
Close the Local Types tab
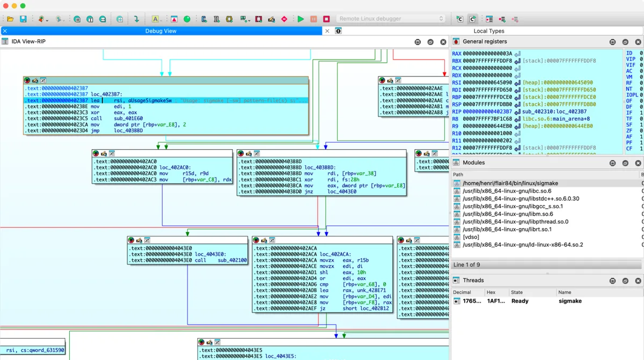(327, 31)
